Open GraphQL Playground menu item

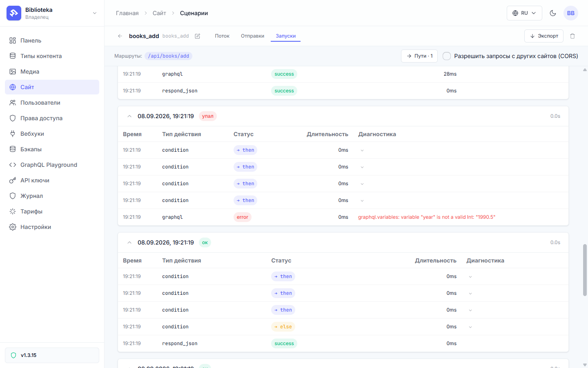tap(52, 165)
